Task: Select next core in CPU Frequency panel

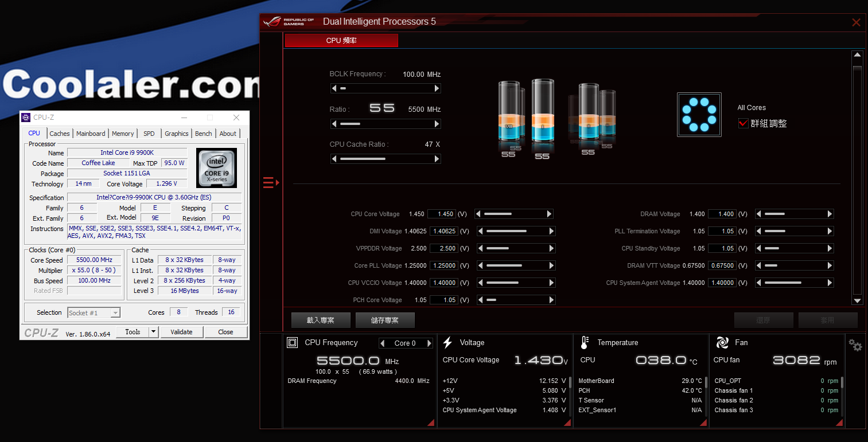Action: [429, 343]
